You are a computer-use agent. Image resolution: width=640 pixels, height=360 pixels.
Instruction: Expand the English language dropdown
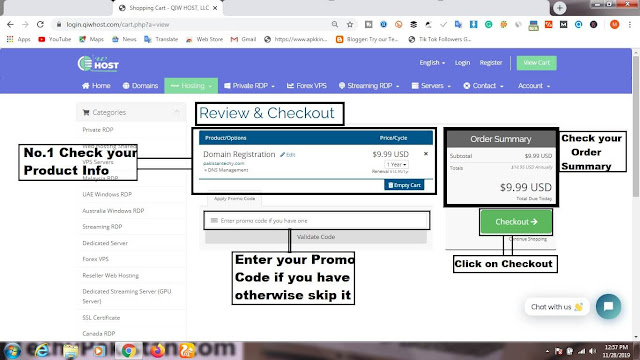[x=432, y=63]
